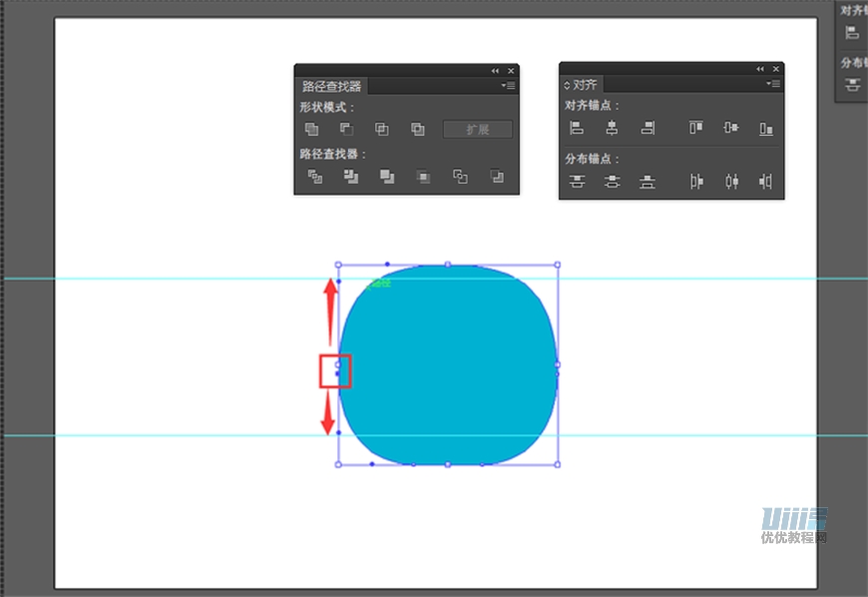Select the Minus Front shape mode icon
This screenshot has width=868, height=597.
pyautogui.click(x=346, y=130)
